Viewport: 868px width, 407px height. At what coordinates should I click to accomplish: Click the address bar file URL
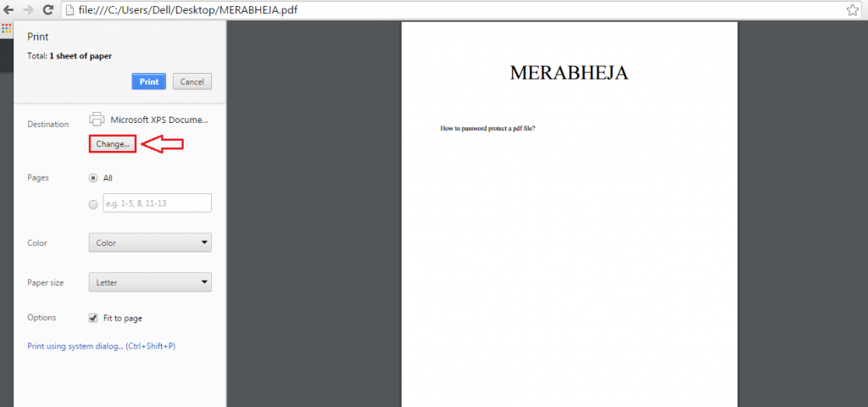186,10
